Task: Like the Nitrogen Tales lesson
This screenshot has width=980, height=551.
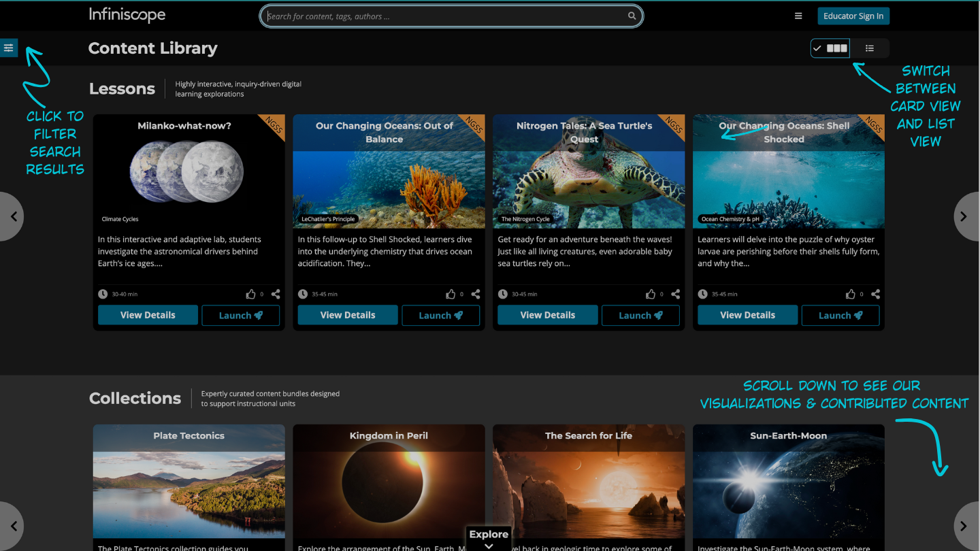Action: [651, 295]
